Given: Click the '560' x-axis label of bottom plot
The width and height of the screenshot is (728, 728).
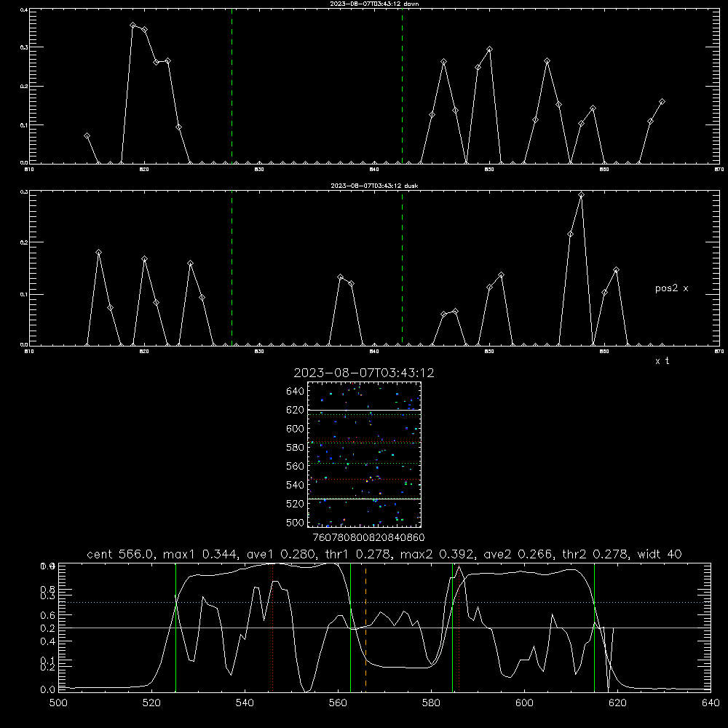Looking at the screenshot, I should click(338, 703).
